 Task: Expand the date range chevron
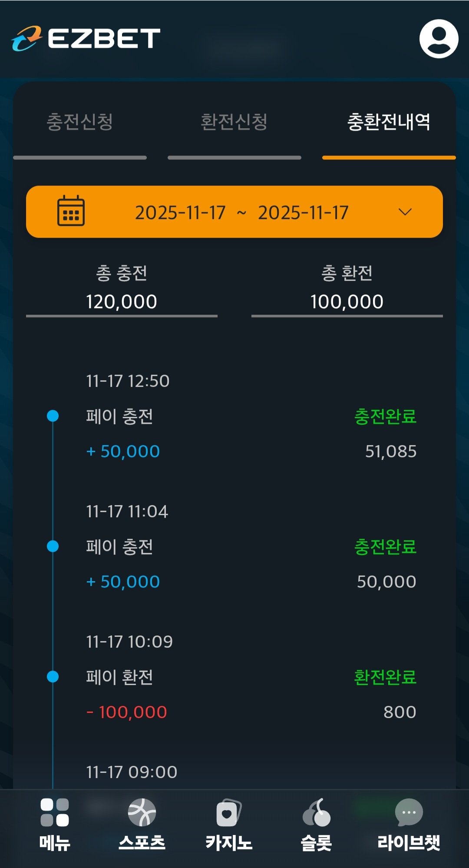pyautogui.click(x=405, y=212)
